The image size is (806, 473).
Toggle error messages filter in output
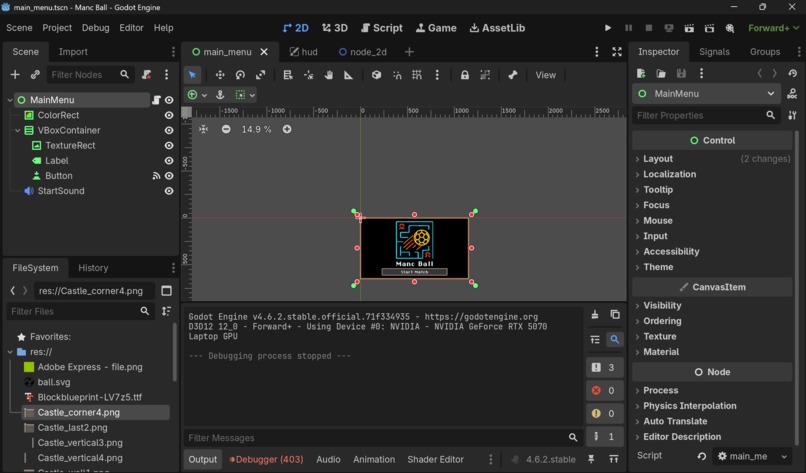[x=604, y=391]
